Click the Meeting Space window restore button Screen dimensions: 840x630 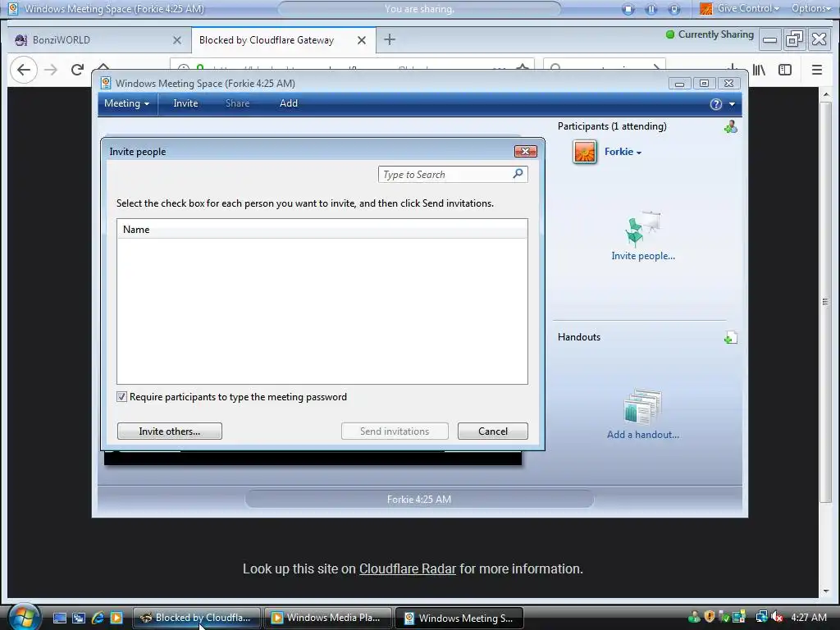[x=704, y=84]
